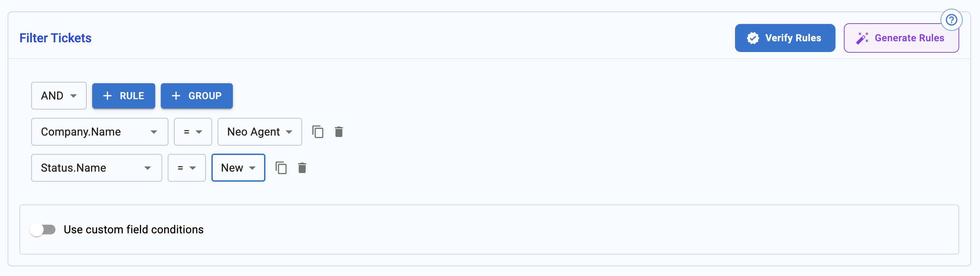Copy the Company.Name rule
This screenshot has width=980, height=276.
(318, 132)
